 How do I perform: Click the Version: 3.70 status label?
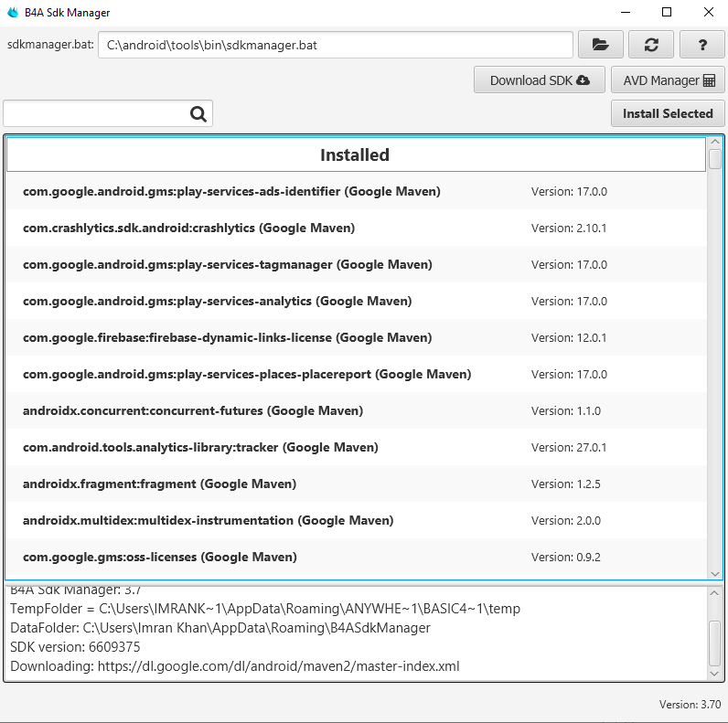690,705
